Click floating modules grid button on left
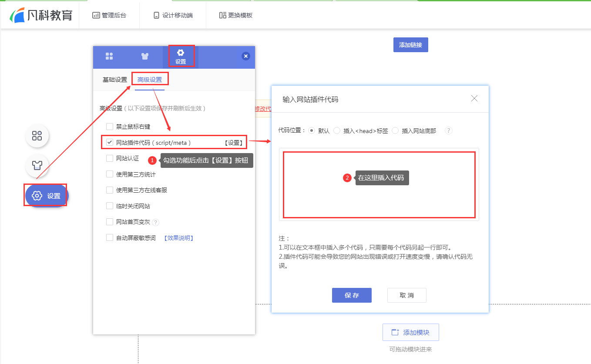This screenshot has height=364, width=591. (x=37, y=136)
